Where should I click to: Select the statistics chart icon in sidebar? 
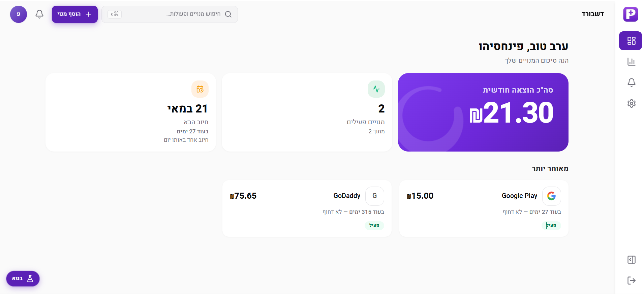(632, 62)
